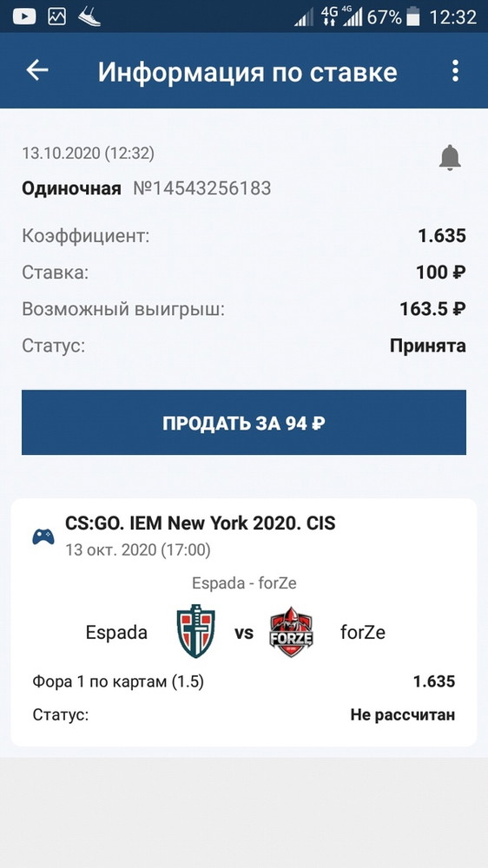Sell the bet for 94 ₽
The image size is (488, 868).
tap(244, 423)
